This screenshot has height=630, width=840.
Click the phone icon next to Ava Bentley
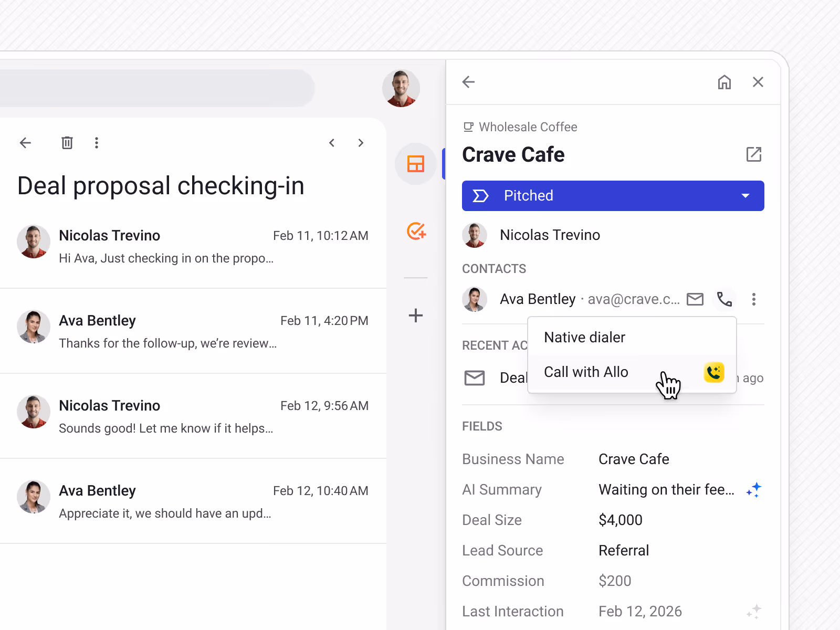[724, 299]
